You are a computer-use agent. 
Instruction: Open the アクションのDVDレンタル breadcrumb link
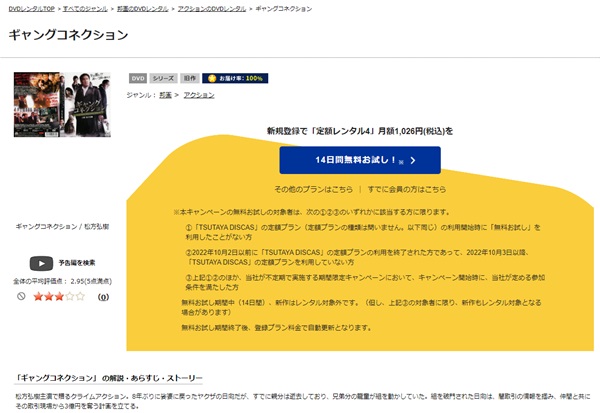point(212,8)
